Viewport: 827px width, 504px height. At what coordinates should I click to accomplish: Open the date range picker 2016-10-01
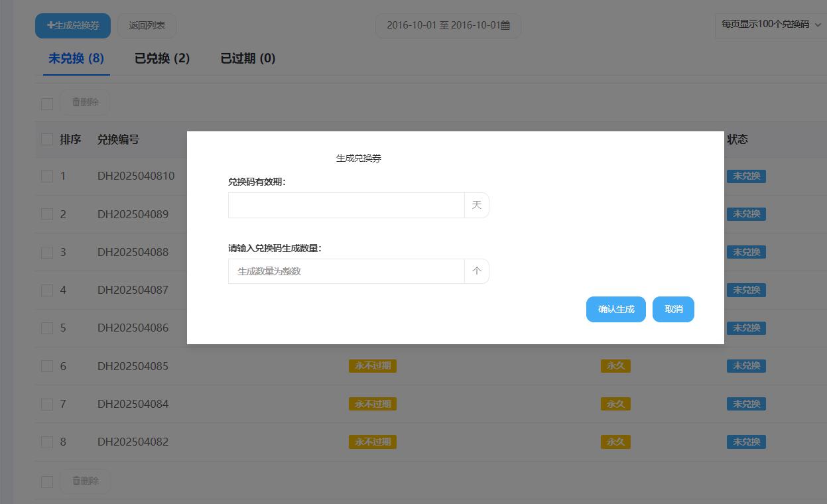448,25
